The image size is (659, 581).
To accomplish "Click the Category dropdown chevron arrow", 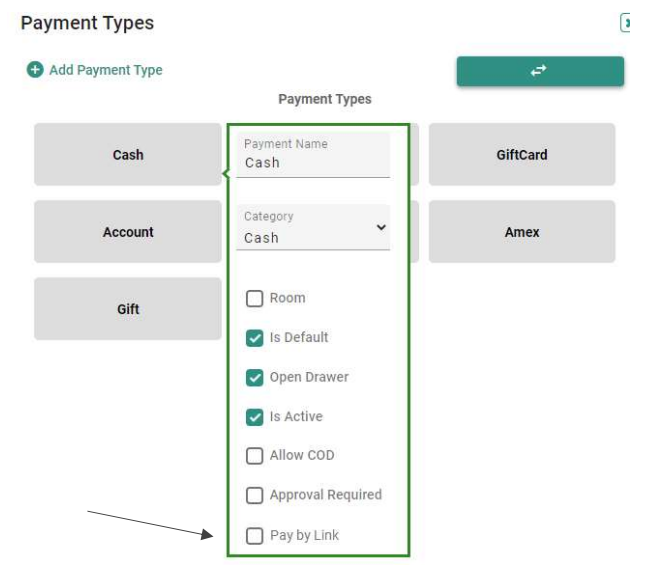I will pos(381,227).
